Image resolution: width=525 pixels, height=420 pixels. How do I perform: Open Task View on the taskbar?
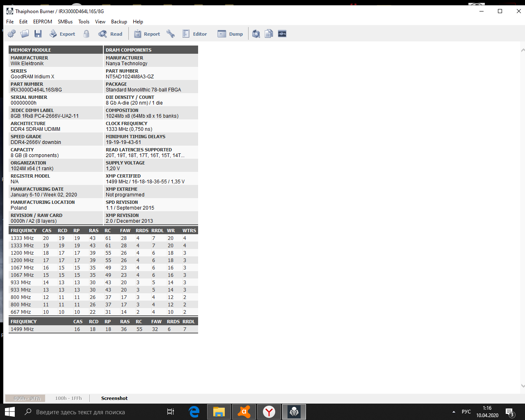pos(171,412)
